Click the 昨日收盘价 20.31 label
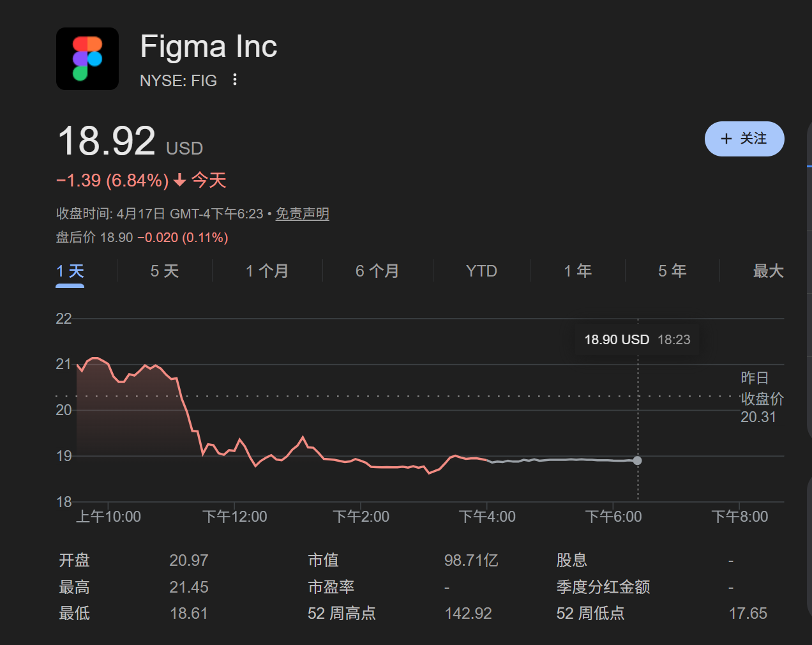 [x=761, y=398]
